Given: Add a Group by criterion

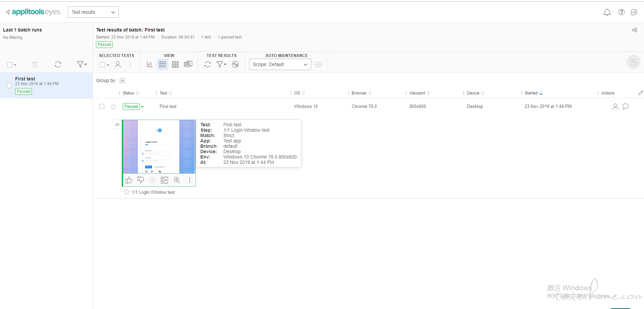Looking at the screenshot, I should tap(122, 80).
